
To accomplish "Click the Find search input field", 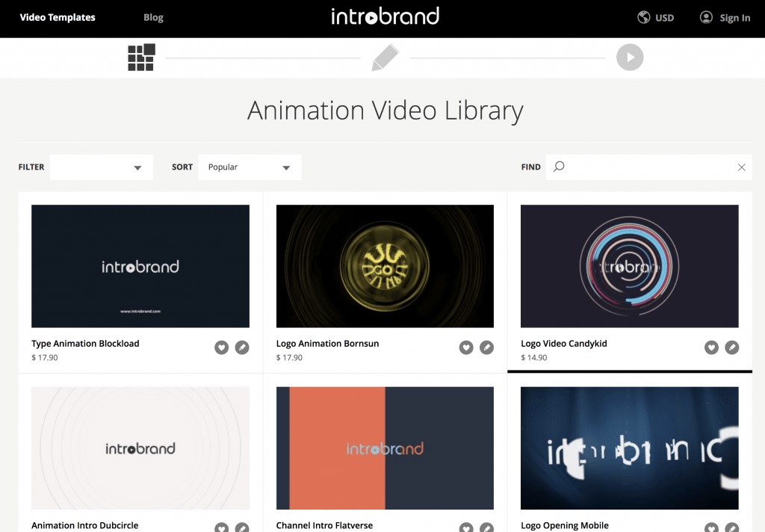I will tap(649, 167).
